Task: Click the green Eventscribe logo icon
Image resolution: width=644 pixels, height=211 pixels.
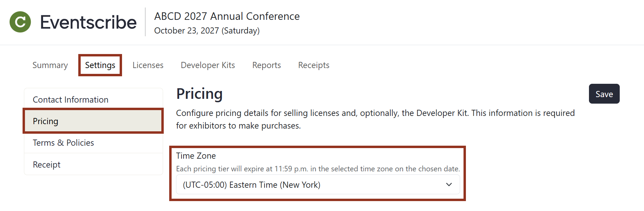Action: 20,22
